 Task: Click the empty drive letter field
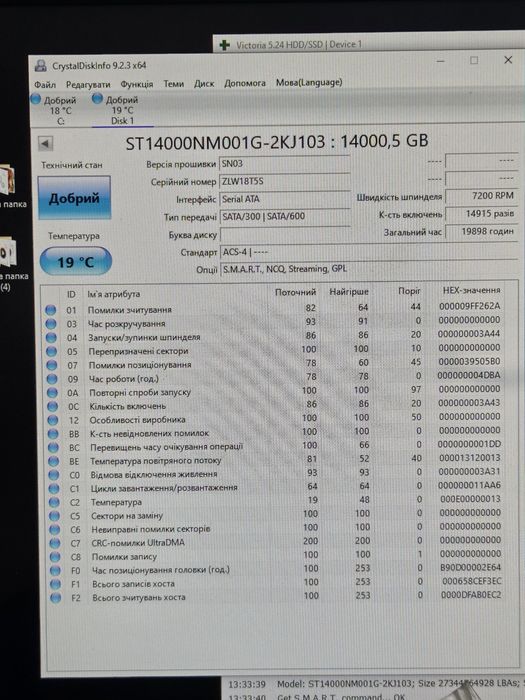[285, 234]
